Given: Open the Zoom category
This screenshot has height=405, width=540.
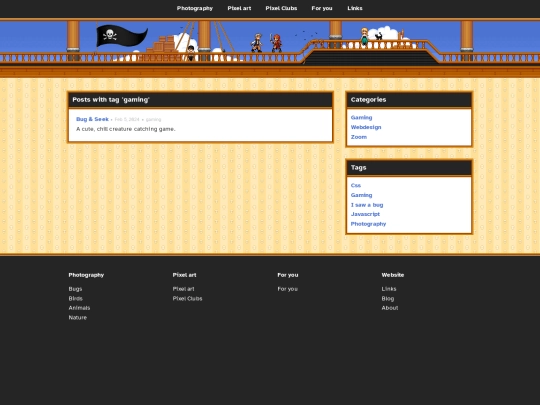Looking at the screenshot, I should (x=359, y=137).
